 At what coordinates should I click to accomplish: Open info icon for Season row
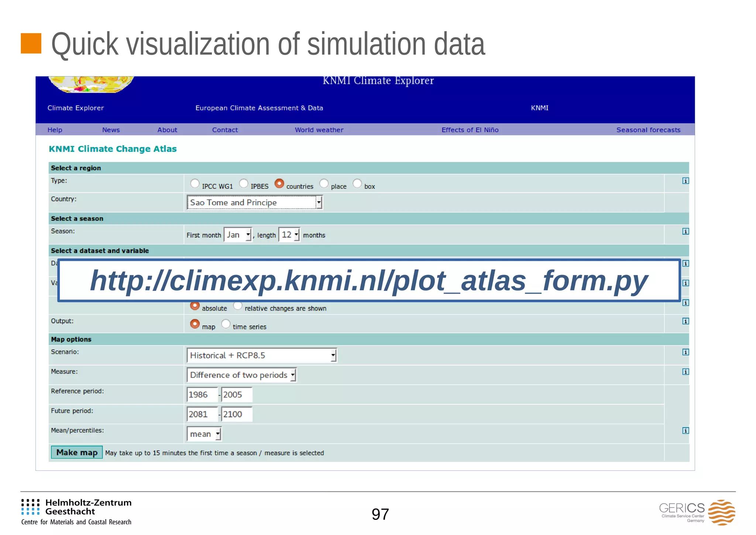tap(685, 231)
